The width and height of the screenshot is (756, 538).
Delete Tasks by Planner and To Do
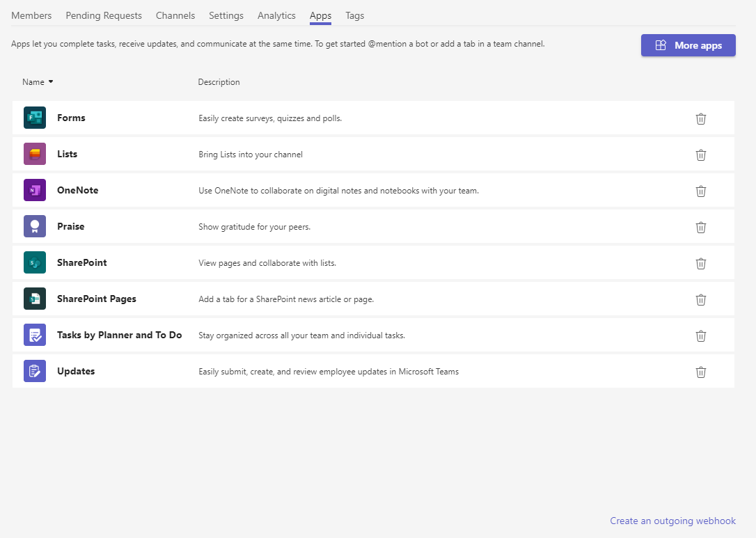pos(700,335)
